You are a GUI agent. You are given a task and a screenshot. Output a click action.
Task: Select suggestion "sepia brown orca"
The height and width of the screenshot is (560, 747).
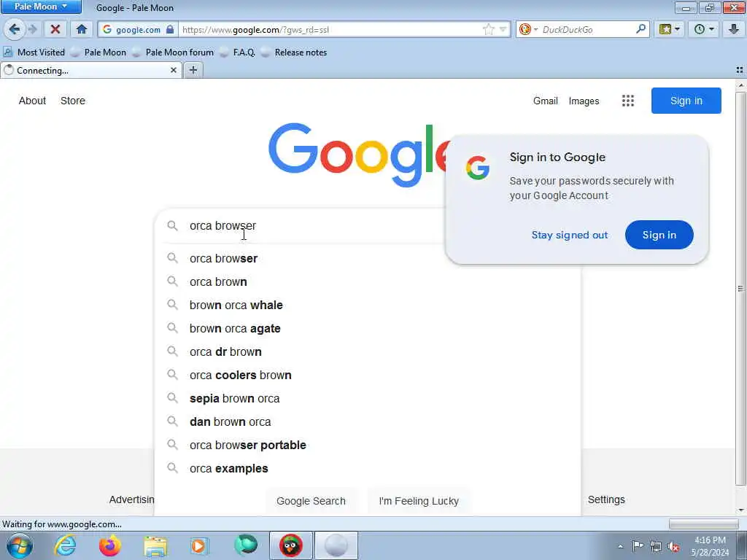[368, 399]
